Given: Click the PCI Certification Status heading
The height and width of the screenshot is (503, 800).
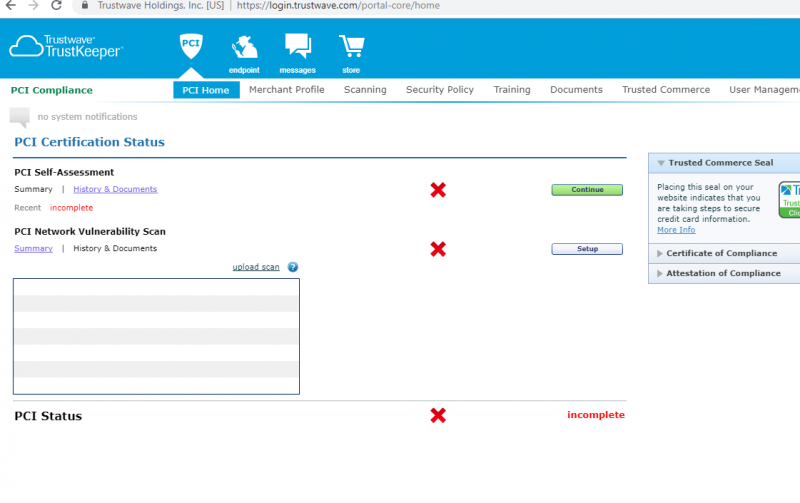Looking at the screenshot, I should [89, 142].
